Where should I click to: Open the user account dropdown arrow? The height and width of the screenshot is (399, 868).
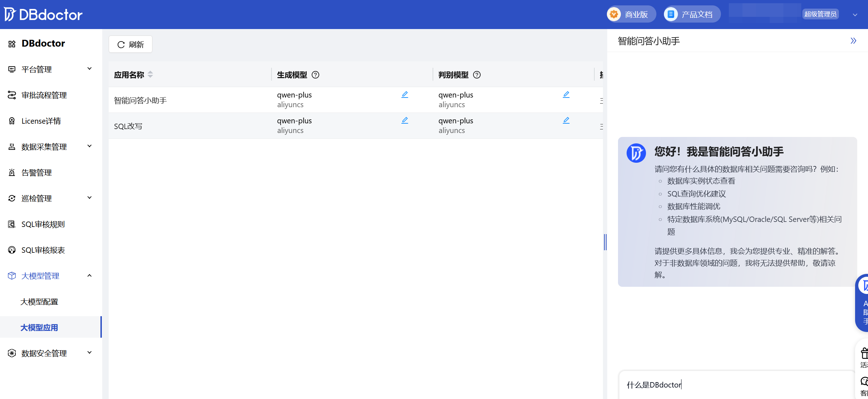pyautogui.click(x=855, y=15)
